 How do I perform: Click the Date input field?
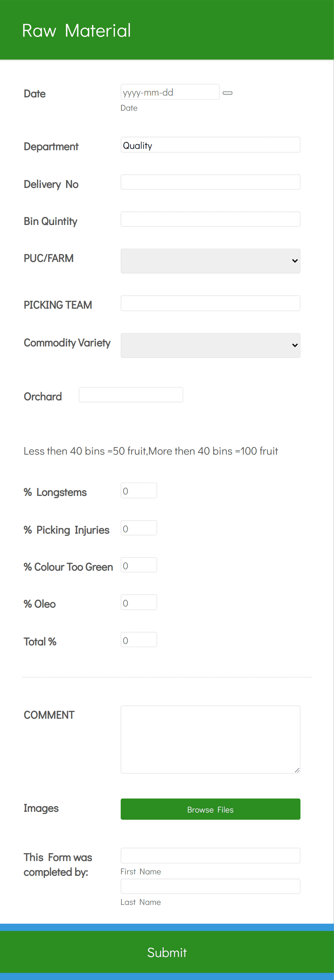tap(170, 92)
